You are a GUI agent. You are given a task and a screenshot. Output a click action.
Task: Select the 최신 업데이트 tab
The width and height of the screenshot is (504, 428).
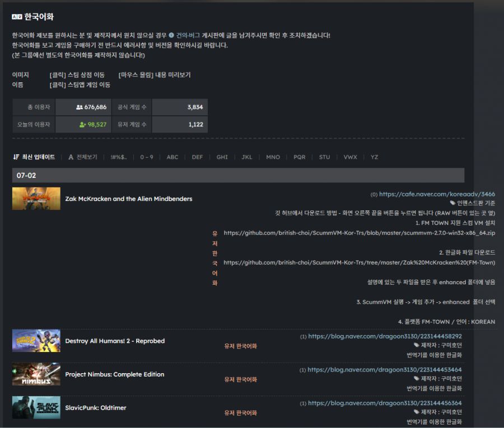(38, 157)
